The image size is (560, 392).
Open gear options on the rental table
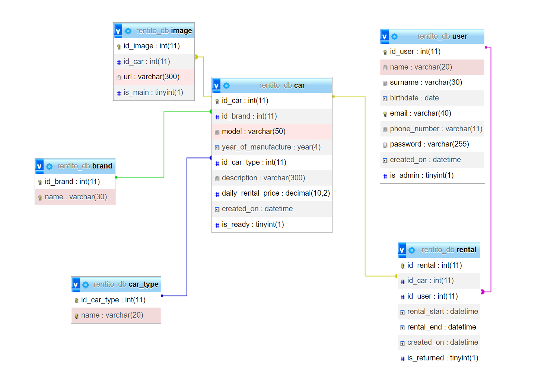(412, 250)
